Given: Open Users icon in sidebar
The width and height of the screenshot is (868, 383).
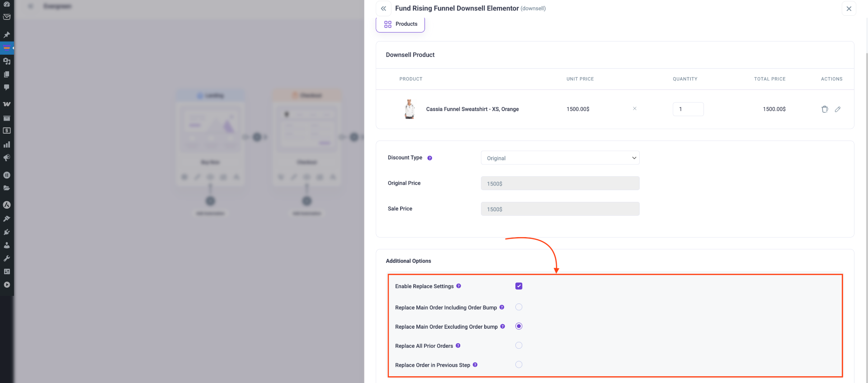Looking at the screenshot, I should [7, 245].
